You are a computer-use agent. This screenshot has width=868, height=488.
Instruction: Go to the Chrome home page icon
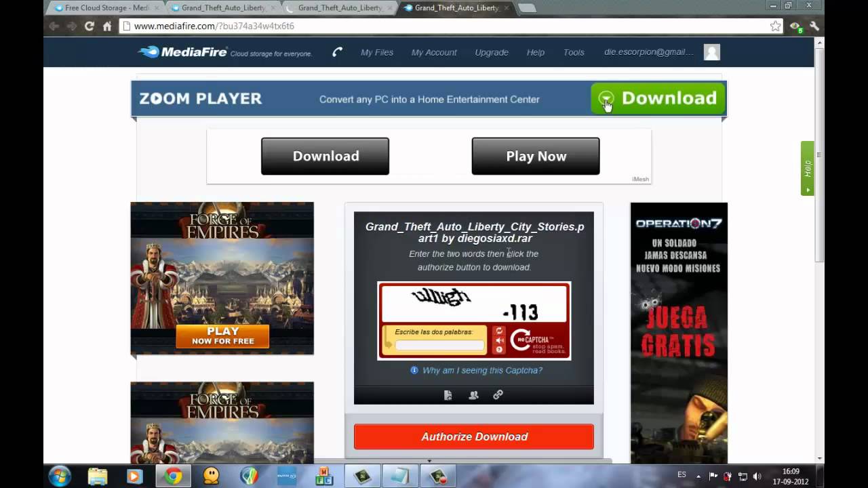[106, 26]
